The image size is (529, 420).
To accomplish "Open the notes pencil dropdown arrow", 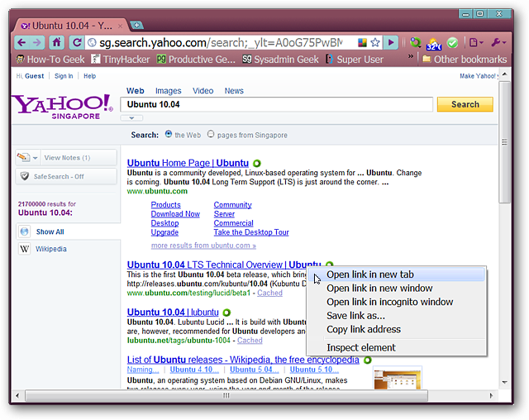I will (35, 157).
